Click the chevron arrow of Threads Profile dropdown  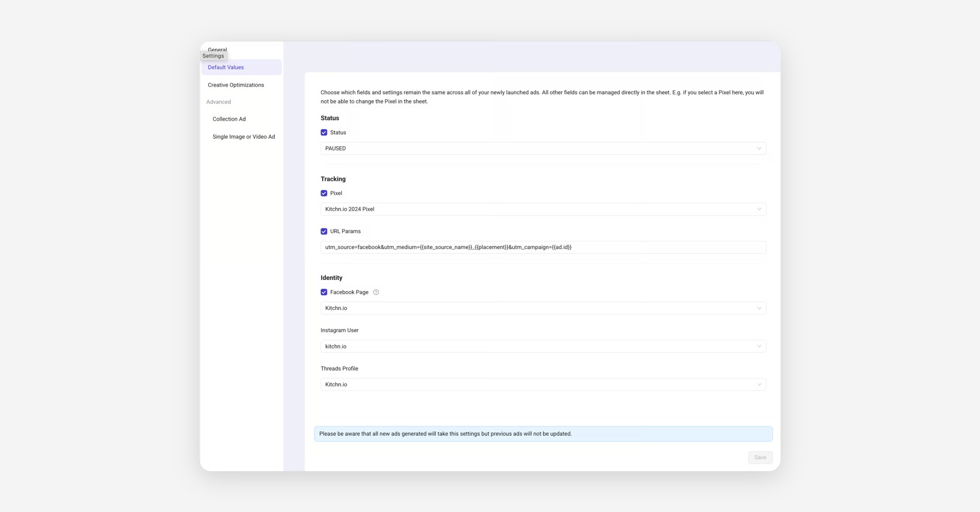(x=759, y=384)
